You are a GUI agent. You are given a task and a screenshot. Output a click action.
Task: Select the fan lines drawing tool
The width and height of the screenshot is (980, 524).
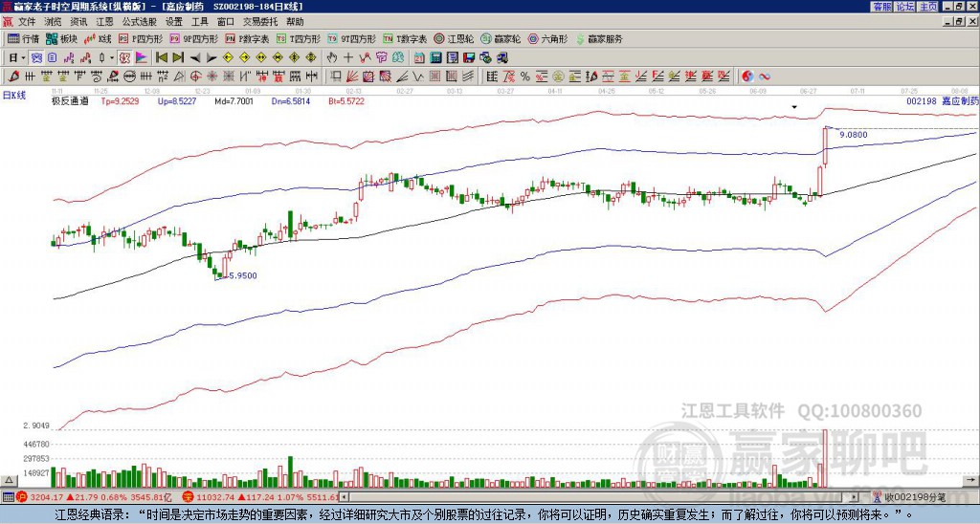351,76
